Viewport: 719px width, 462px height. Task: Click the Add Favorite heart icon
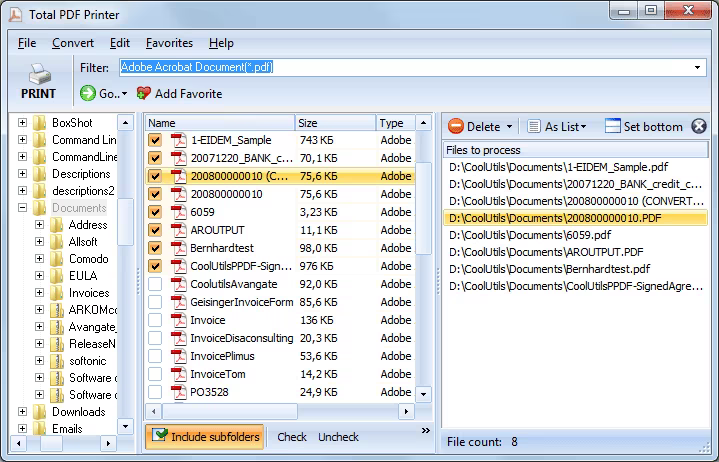coord(144,93)
